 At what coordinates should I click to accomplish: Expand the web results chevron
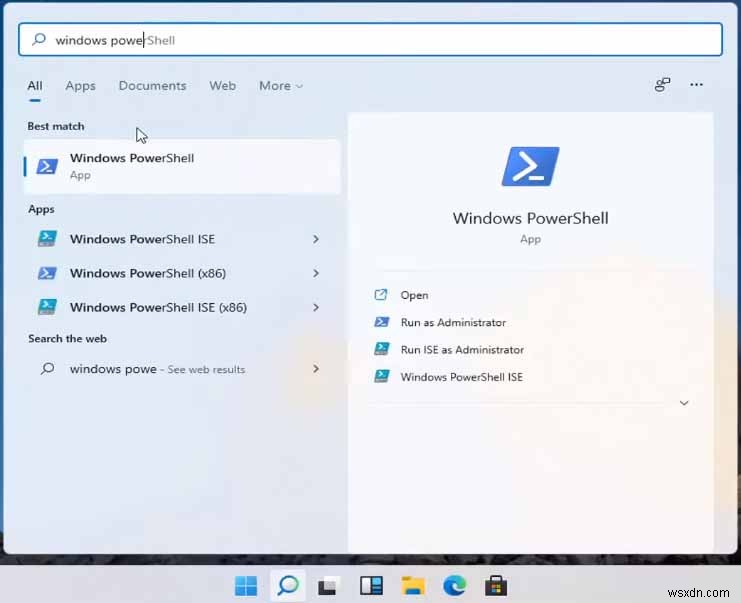[x=316, y=369]
